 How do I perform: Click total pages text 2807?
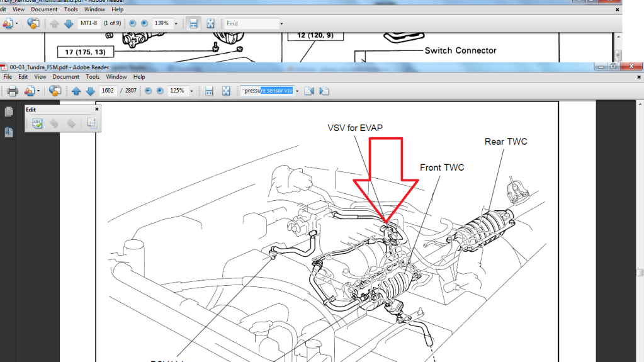coord(130,91)
